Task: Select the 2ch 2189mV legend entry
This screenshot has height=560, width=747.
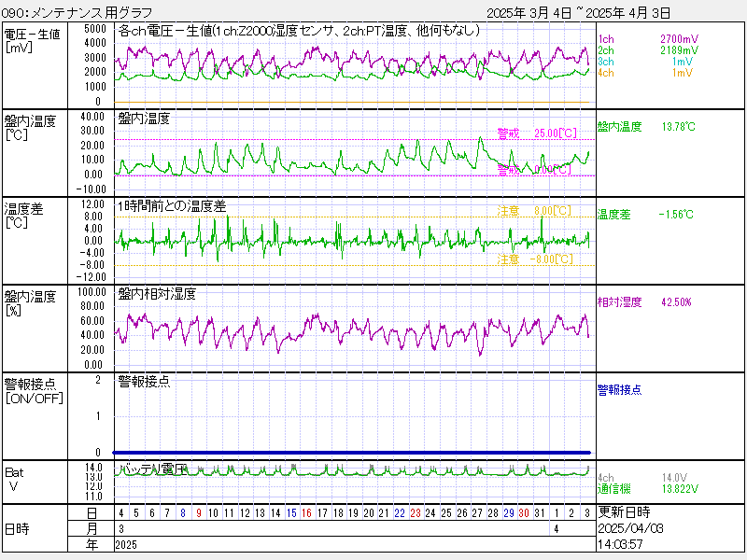Action: click(645, 50)
